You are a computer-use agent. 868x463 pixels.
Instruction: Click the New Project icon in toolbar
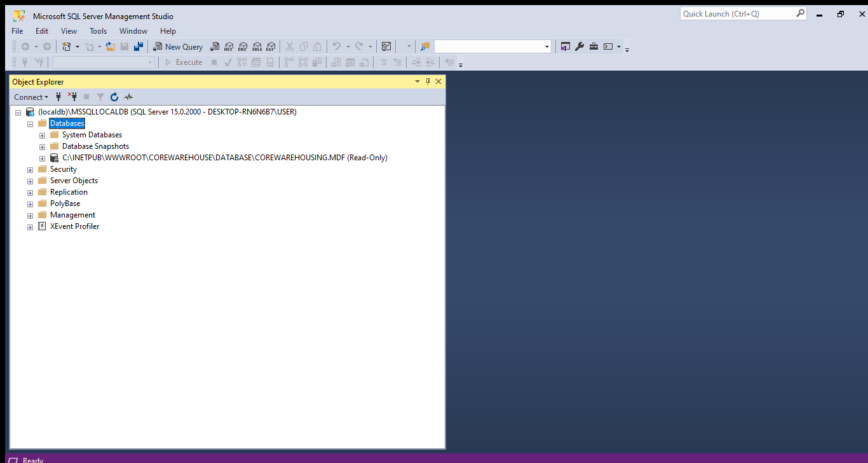coord(66,46)
